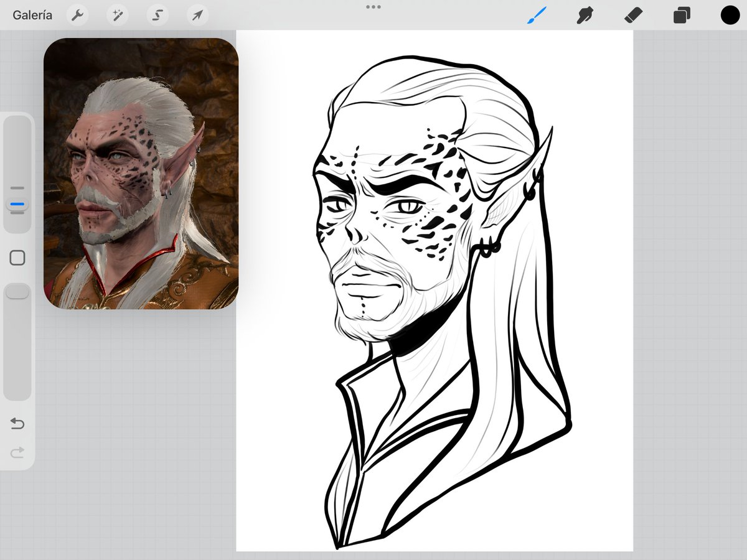
Task: Activate the Transform arrow tool
Action: (x=197, y=15)
